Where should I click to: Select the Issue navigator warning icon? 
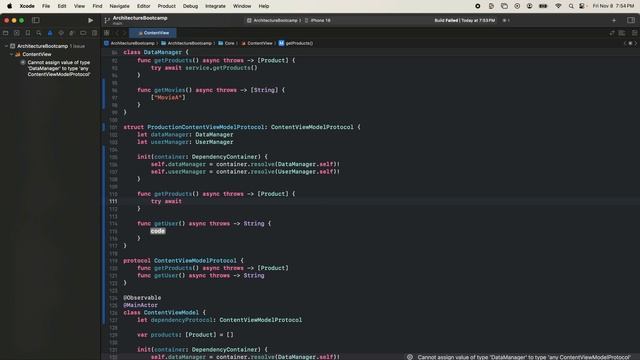click(x=50, y=33)
